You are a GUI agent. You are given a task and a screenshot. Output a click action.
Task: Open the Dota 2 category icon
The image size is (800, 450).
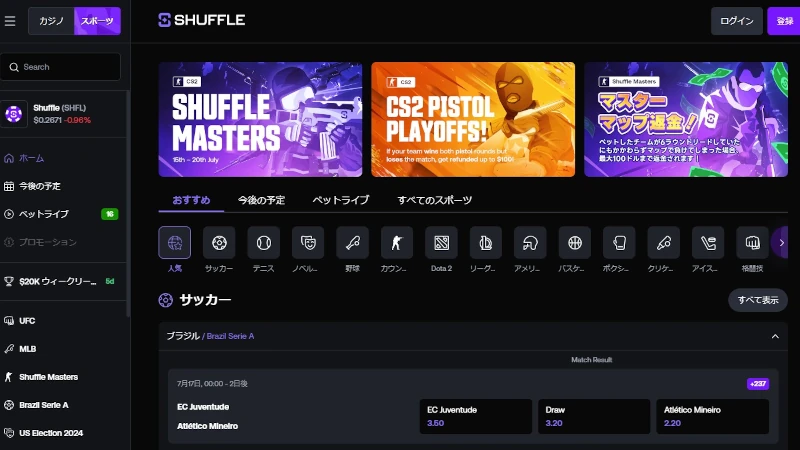tap(441, 242)
